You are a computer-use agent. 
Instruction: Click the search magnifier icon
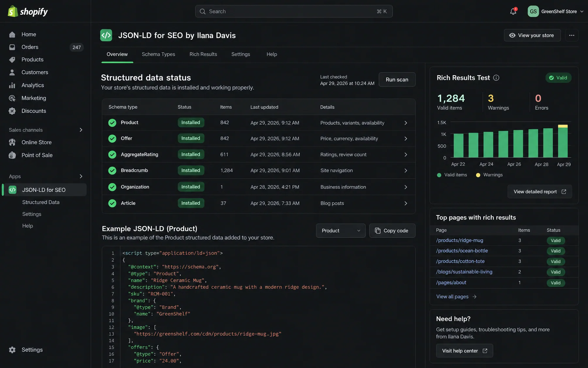pyautogui.click(x=203, y=11)
